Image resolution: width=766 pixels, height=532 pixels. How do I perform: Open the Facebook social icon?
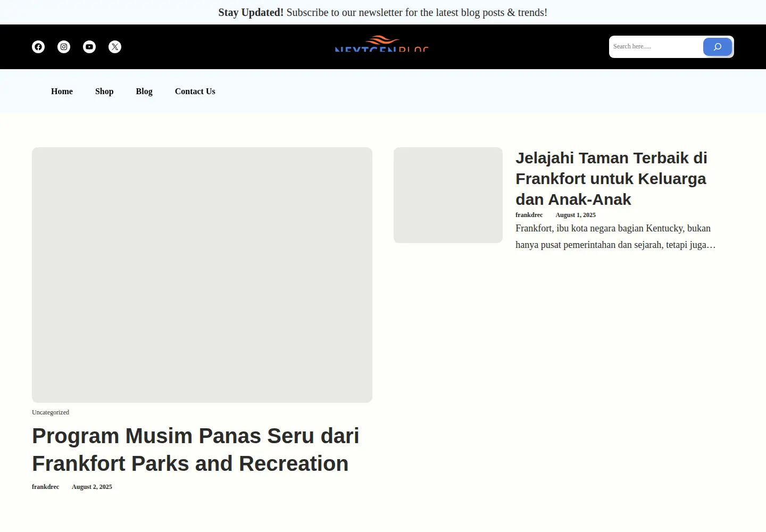[x=38, y=47]
